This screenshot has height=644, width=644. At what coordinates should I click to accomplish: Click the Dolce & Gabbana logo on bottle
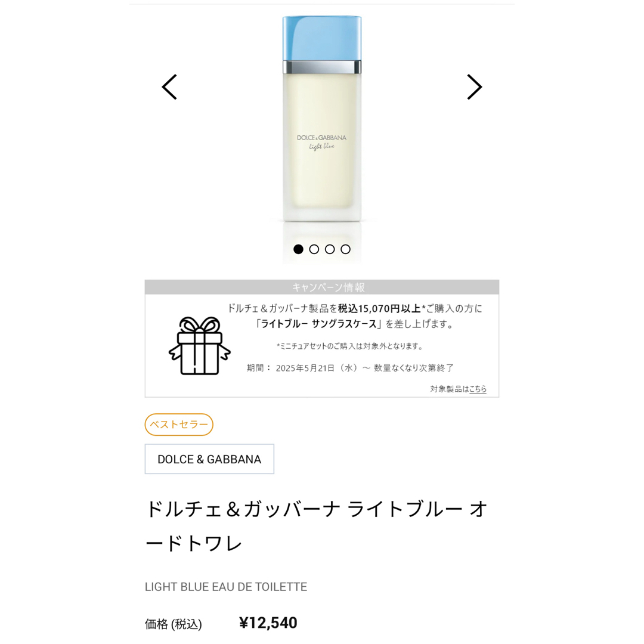321,138
